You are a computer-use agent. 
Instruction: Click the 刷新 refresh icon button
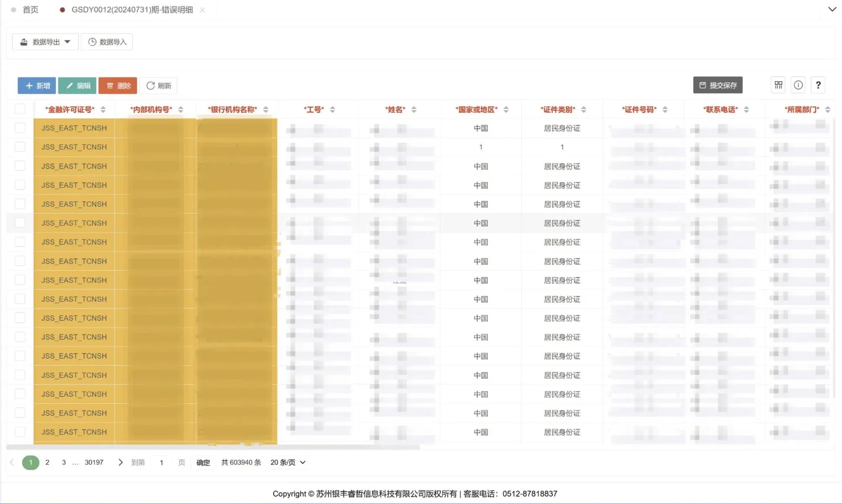[158, 85]
